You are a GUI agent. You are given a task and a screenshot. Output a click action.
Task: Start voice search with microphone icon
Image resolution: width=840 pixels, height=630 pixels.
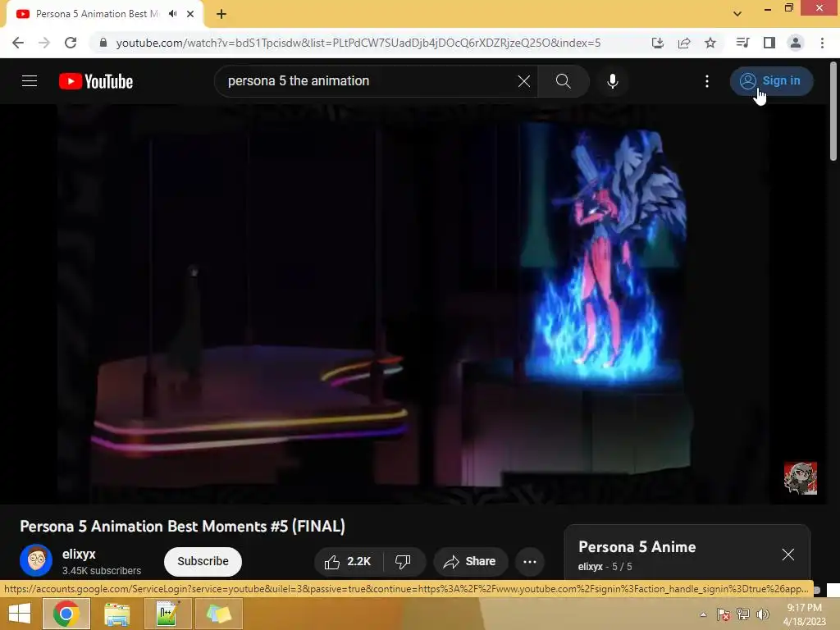(613, 81)
